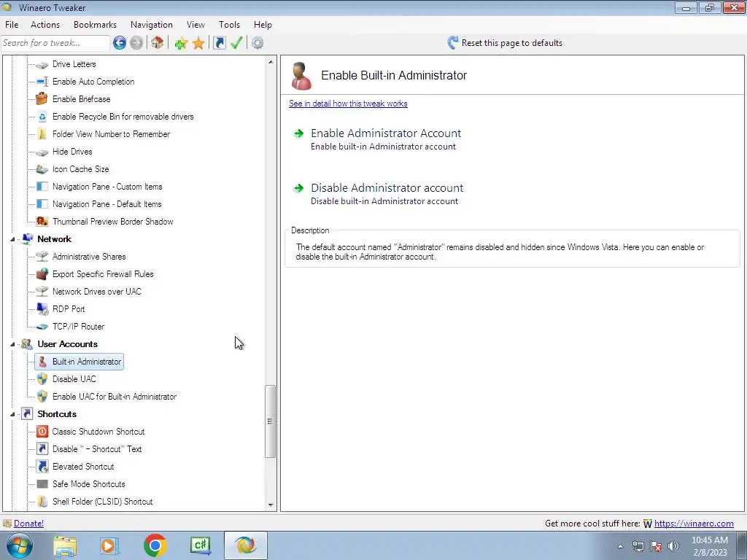Click the Enable Recycle Bin tree icon

(x=42, y=117)
